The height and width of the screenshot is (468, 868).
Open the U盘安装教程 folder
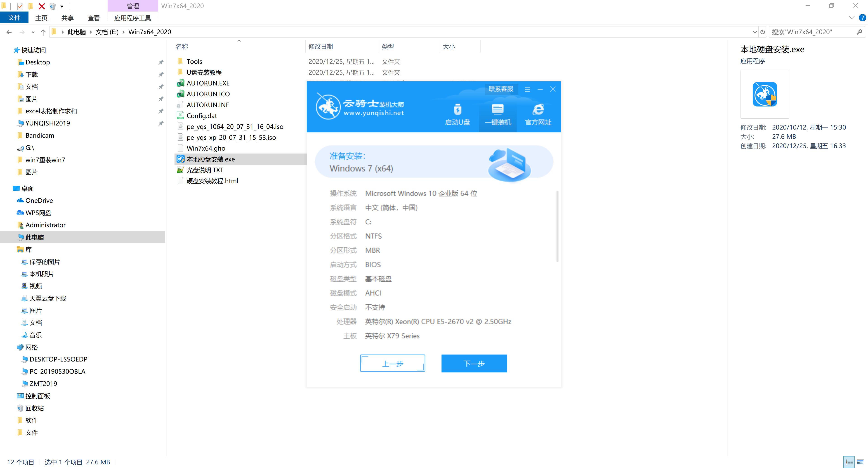pos(205,72)
